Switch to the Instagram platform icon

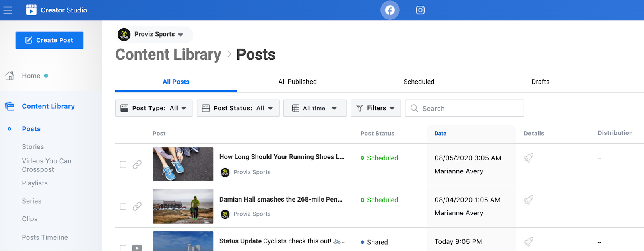tap(420, 10)
